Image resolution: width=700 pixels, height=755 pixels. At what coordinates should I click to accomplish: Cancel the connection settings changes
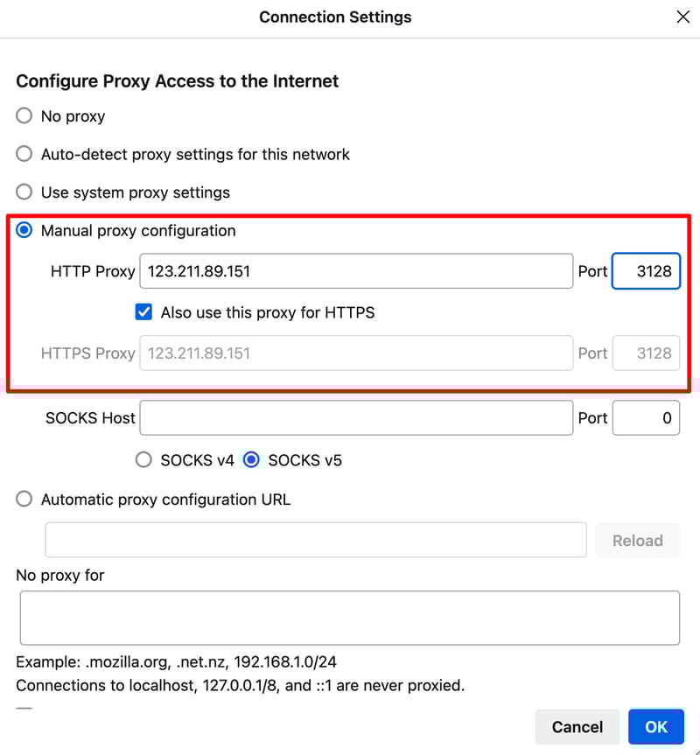[577, 727]
